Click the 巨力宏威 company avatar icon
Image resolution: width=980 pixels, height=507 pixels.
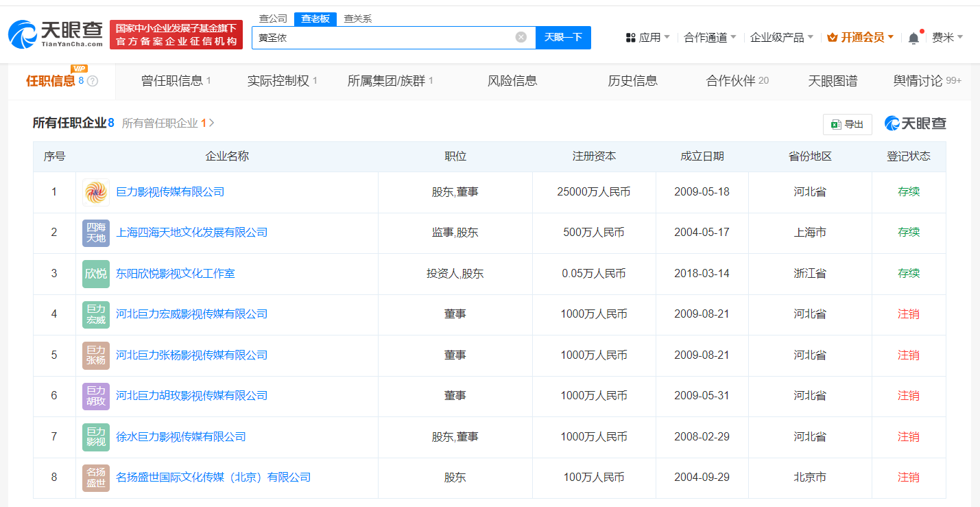pos(96,314)
